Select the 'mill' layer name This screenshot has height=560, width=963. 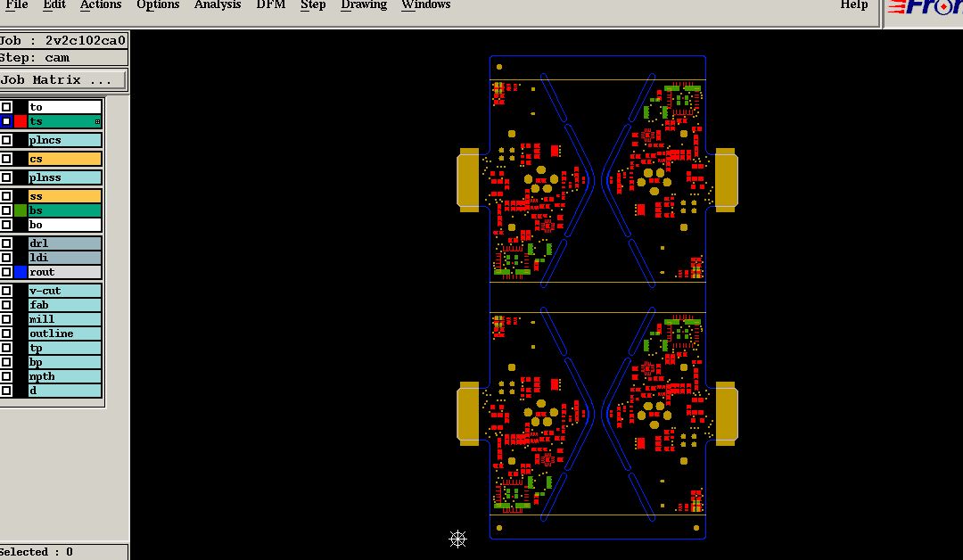click(x=64, y=319)
